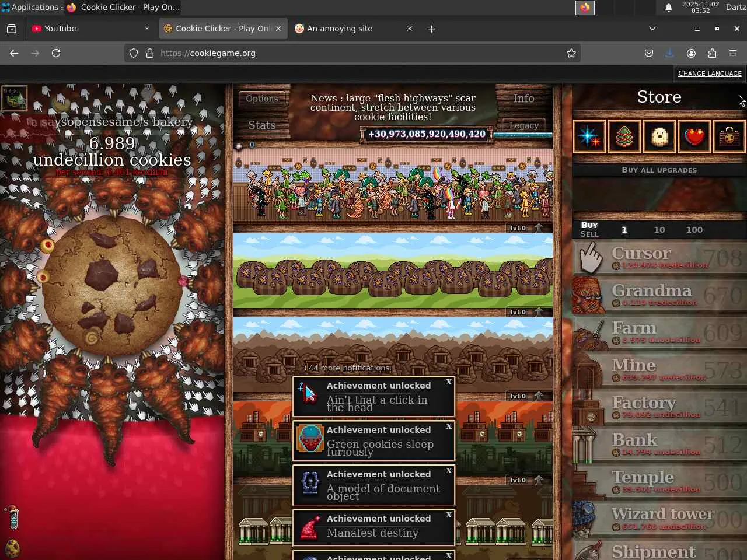Click the level-up arrow on the mine row
The image size is (747, 560).
[539, 396]
